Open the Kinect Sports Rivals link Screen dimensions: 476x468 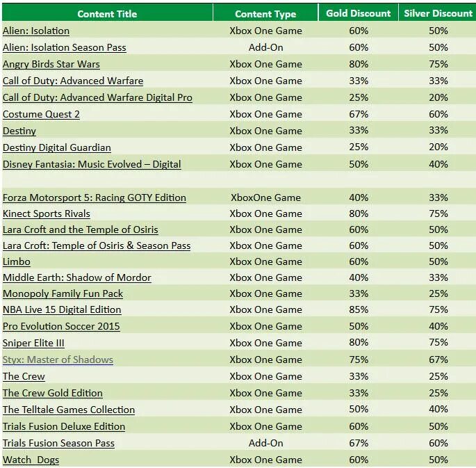click(47, 213)
